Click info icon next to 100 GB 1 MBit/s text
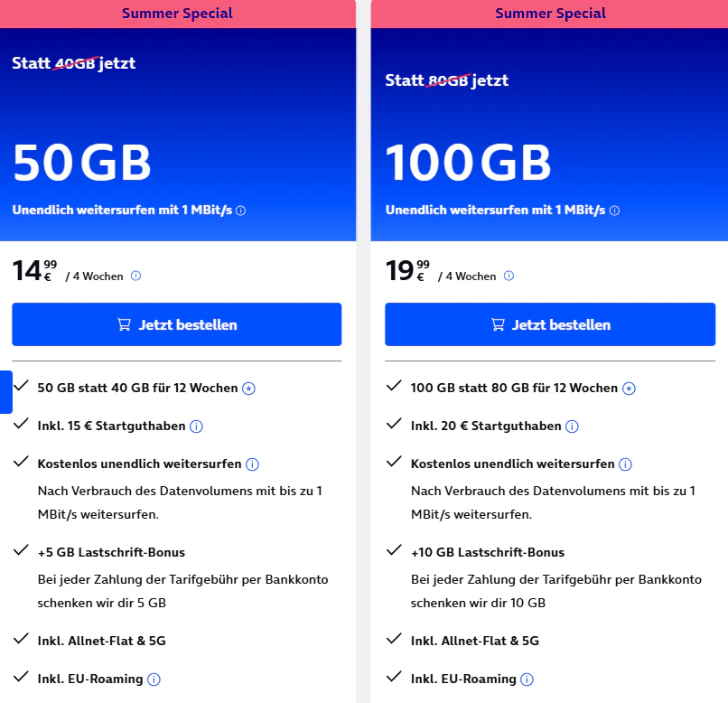728x703 pixels. (614, 211)
